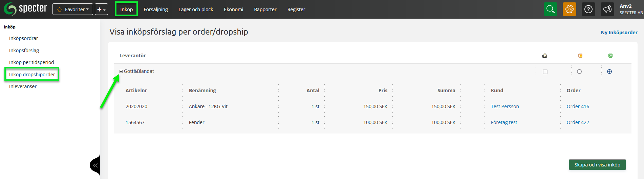Click the orange pause column icon

click(580, 56)
